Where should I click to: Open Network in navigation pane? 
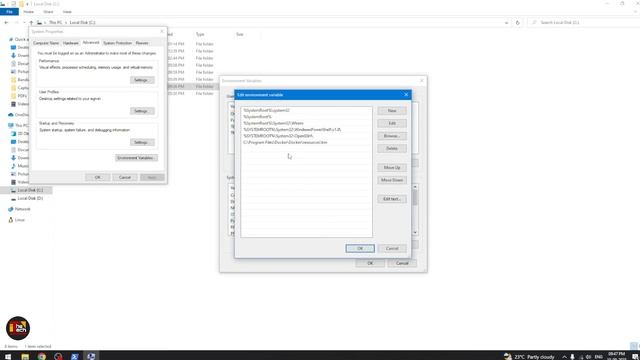click(x=19, y=209)
